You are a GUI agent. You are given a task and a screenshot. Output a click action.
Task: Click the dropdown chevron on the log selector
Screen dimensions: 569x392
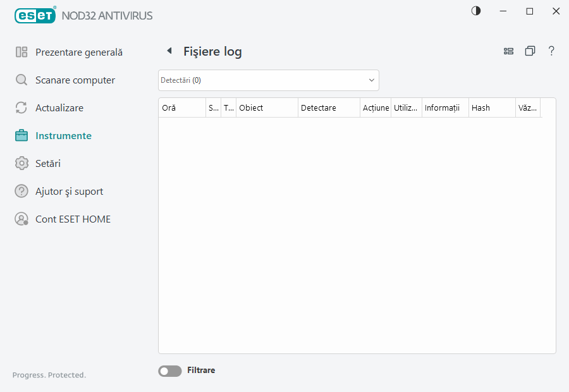click(371, 80)
